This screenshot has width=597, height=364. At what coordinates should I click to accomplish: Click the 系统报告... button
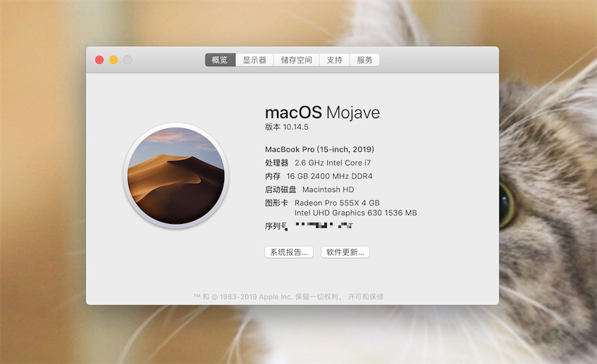click(289, 252)
